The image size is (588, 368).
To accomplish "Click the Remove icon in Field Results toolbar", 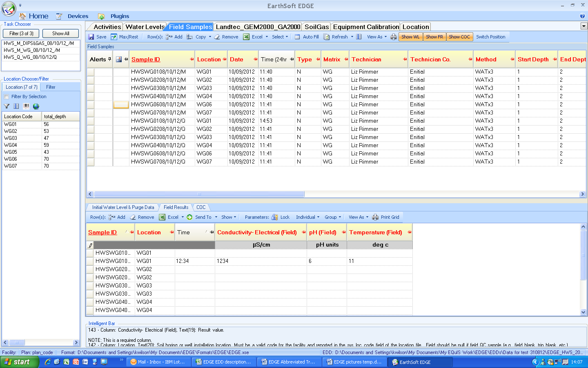I will pyautogui.click(x=133, y=217).
